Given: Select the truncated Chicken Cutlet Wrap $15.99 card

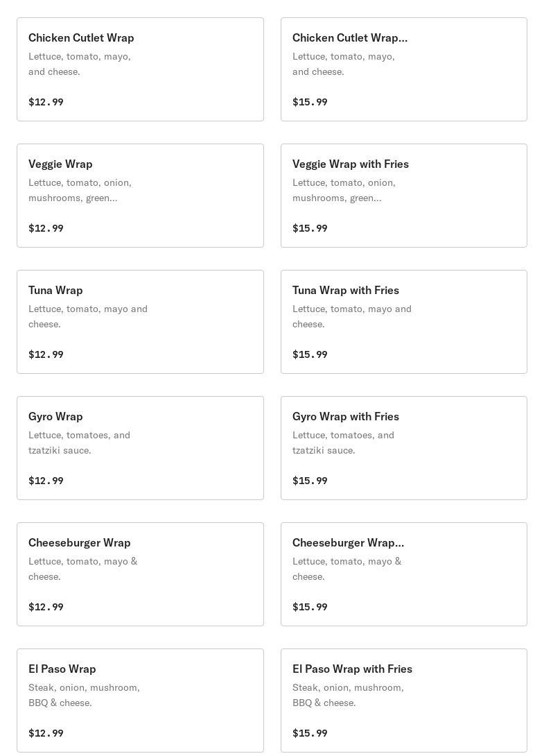Looking at the screenshot, I should (403, 69).
